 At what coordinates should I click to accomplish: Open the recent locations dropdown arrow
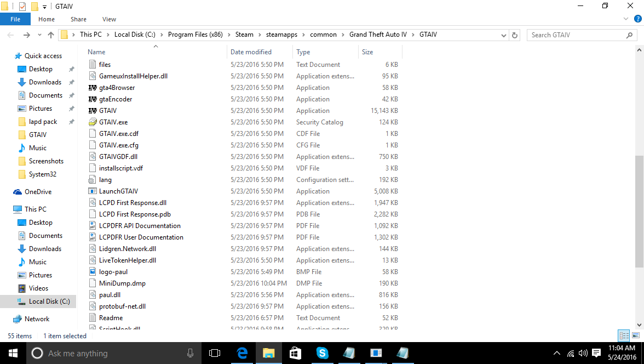39,35
